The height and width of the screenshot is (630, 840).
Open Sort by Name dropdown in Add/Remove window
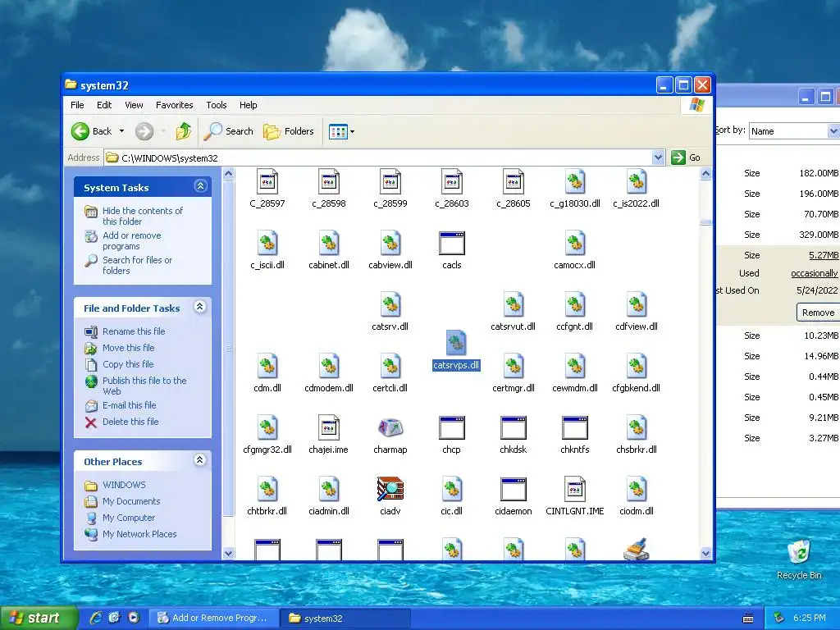(x=833, y=130)
